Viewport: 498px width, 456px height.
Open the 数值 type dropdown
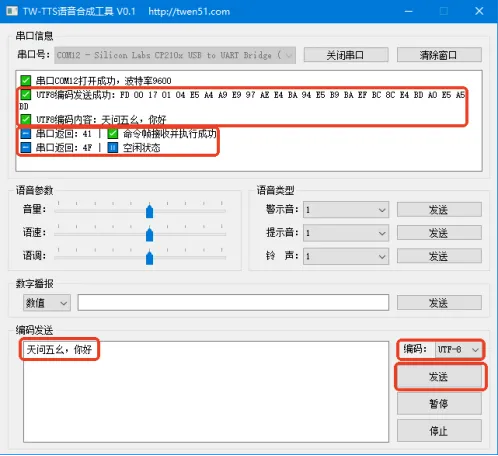(47, 303)
